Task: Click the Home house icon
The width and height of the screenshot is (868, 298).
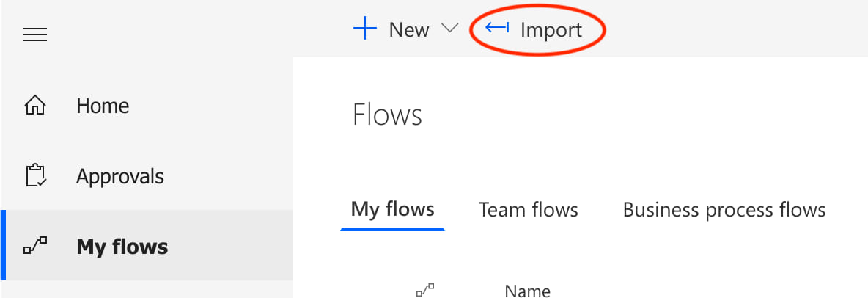Action: pyautogui.click(x=35, y=106)
